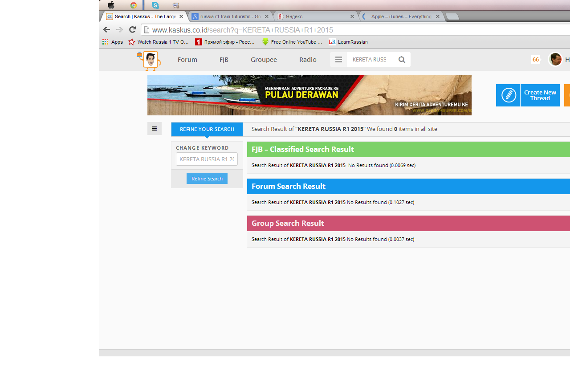Click the Kaskus mascot logo

point(149,61)
